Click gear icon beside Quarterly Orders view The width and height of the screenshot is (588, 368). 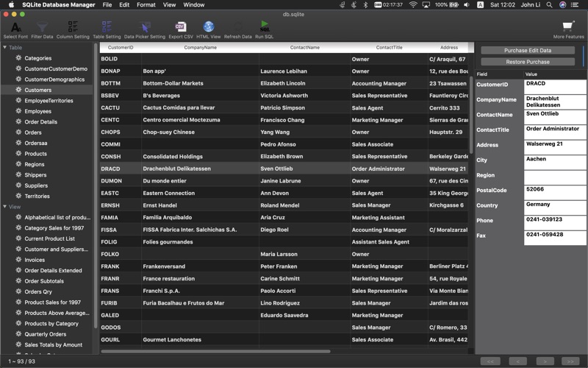18,334
